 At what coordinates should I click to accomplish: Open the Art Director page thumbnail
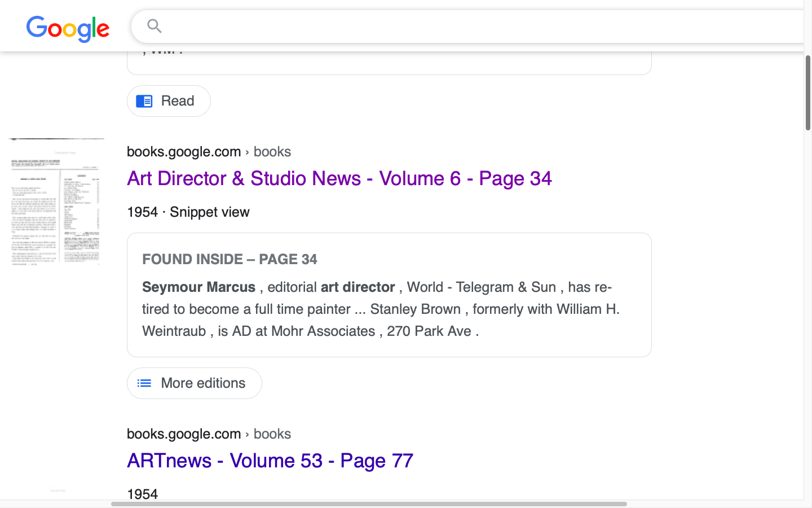coord(57,202)
